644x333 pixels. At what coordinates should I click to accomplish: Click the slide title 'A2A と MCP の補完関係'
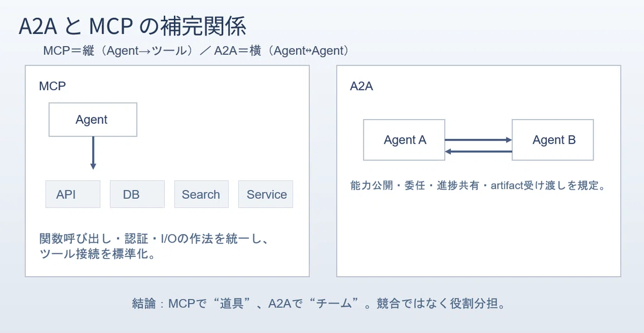pos(133,26)
